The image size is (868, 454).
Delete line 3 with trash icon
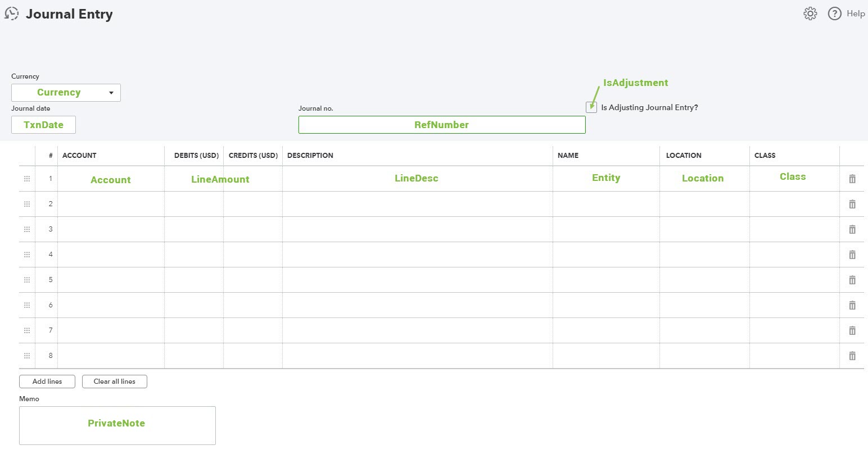click(852, 229)
